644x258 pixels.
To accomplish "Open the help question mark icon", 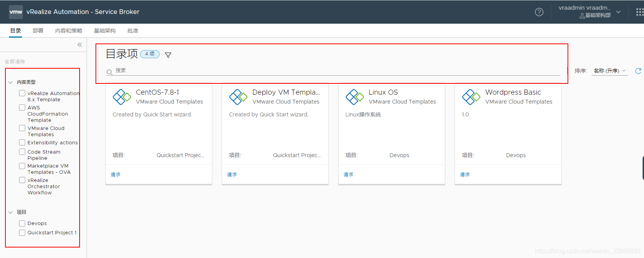I will tap(539, 12).
